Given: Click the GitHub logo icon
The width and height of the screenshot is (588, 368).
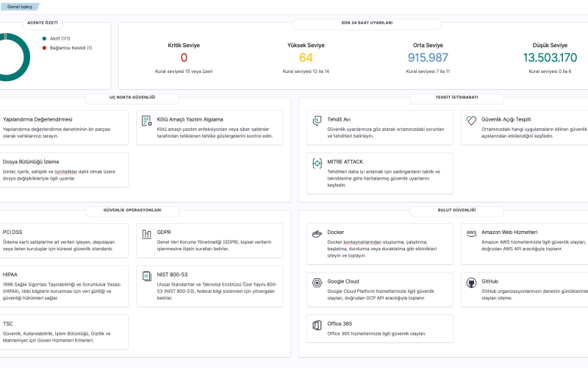Looking at the screenshot, I should coord(471,283).
